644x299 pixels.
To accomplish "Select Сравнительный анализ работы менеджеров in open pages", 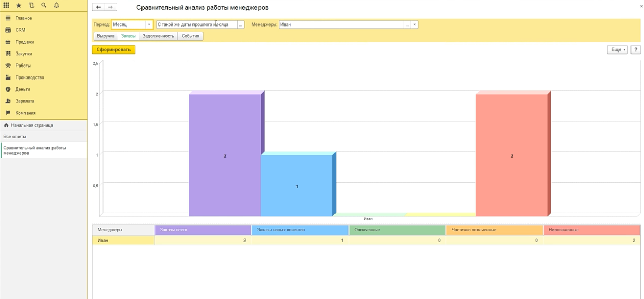I will (44, 150).
